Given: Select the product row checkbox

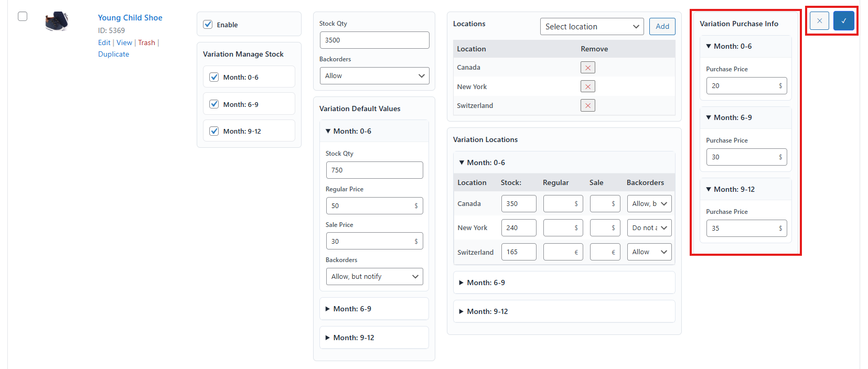Looking at the screenshot, I should pos(23,16).
